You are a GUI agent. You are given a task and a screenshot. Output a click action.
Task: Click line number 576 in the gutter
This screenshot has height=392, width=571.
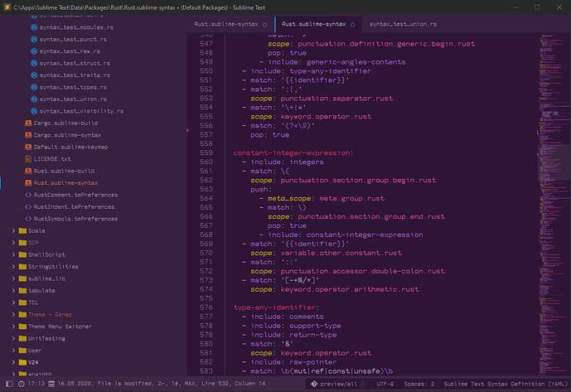point(206,307)
